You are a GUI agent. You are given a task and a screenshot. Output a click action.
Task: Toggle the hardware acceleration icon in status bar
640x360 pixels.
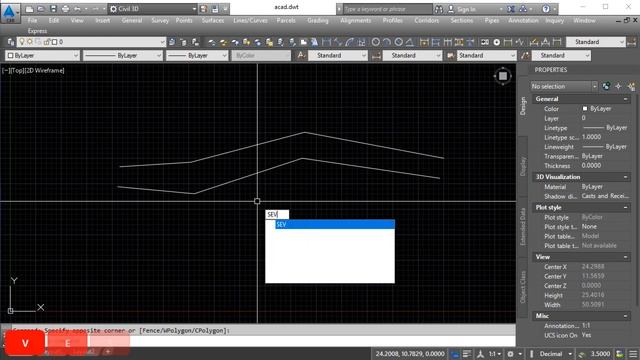[x=620, y=354]
